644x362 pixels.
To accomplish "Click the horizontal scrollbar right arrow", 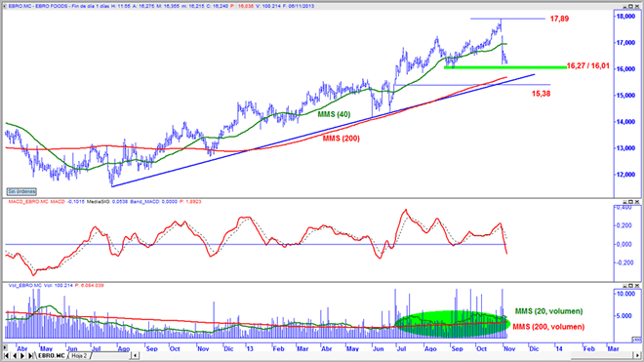I will pos(637,356).
